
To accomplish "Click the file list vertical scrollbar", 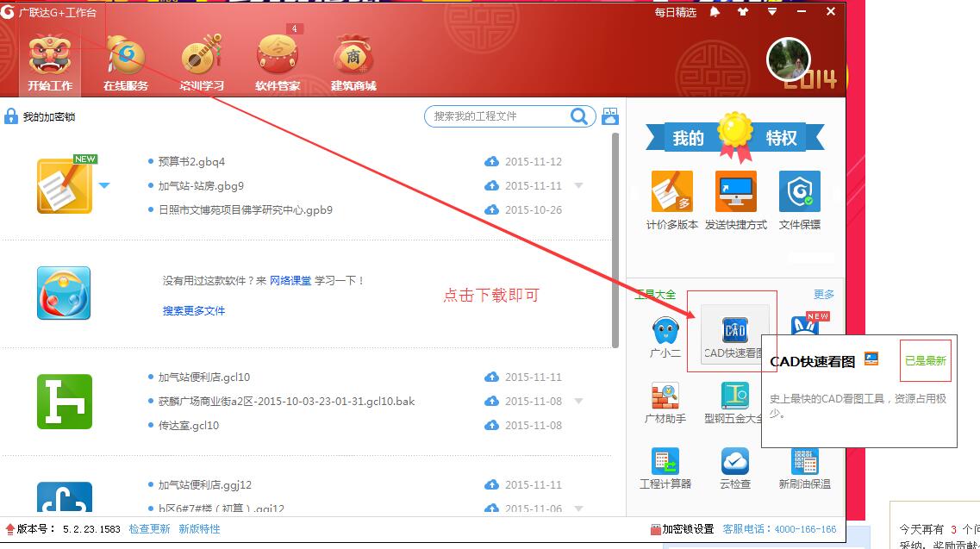I will point(615,240).
